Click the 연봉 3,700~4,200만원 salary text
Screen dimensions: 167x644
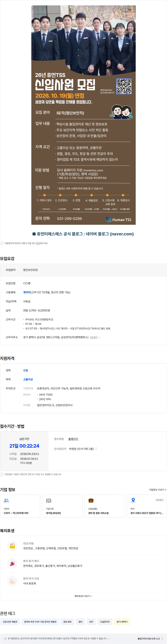[x=37, y=310]
